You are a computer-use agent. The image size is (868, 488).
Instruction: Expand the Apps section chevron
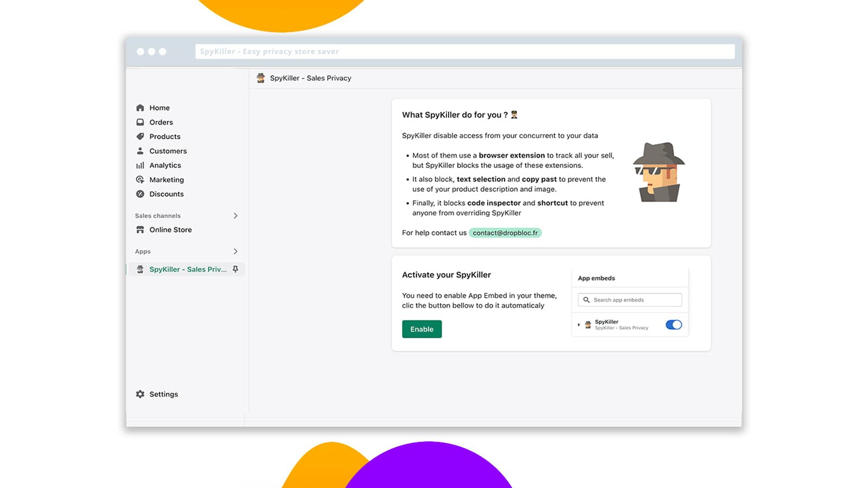coord(235,252)
